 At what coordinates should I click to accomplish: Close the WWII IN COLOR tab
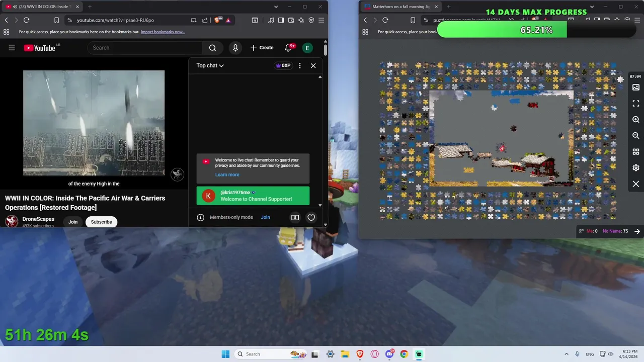pos(76,7)
